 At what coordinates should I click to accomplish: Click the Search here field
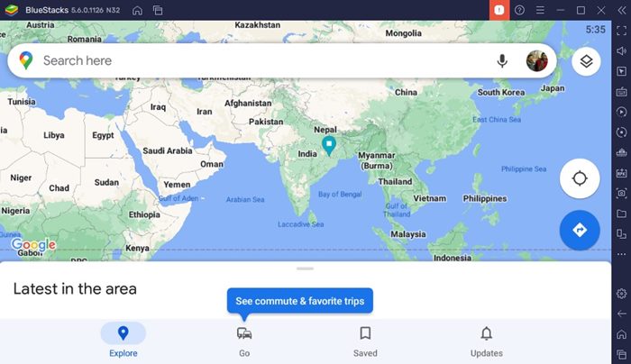coord(281,60)
